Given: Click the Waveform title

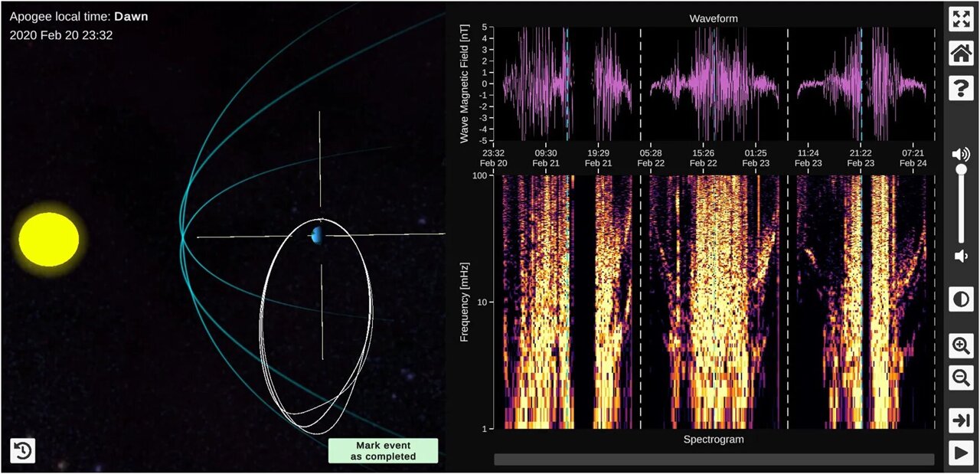Looking at the screenshot, I should pyautogui.click(x=714, y=18).
